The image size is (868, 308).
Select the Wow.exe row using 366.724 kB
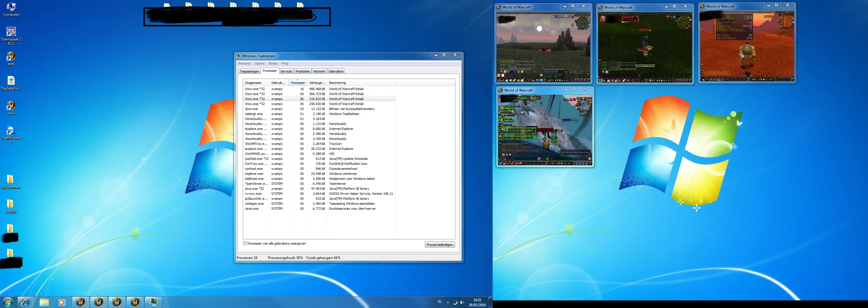tap(319, 94)
